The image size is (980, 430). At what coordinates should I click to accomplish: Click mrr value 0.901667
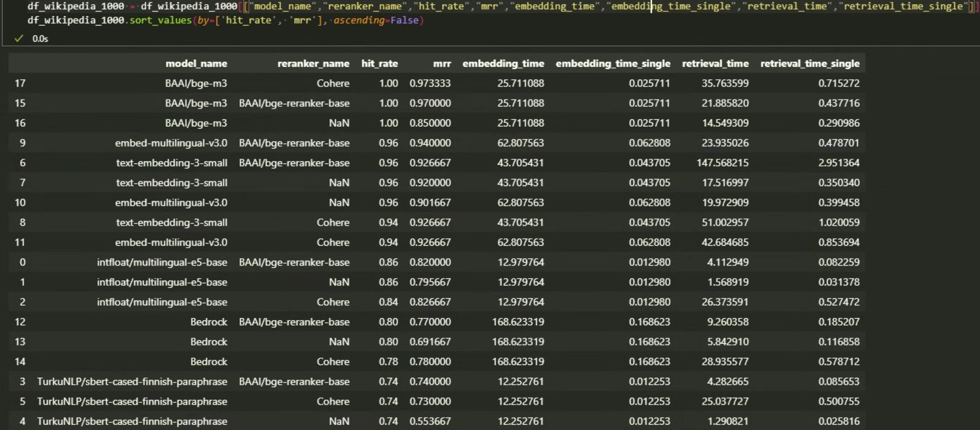pyautogui.click(x=430, y=203)
